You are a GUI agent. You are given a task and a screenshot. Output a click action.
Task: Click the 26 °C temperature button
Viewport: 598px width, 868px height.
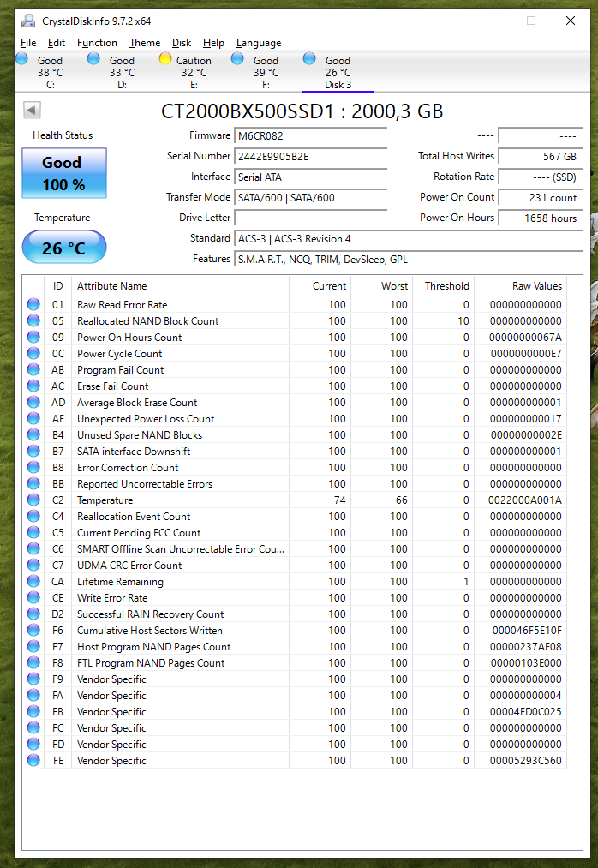[64, 248]
